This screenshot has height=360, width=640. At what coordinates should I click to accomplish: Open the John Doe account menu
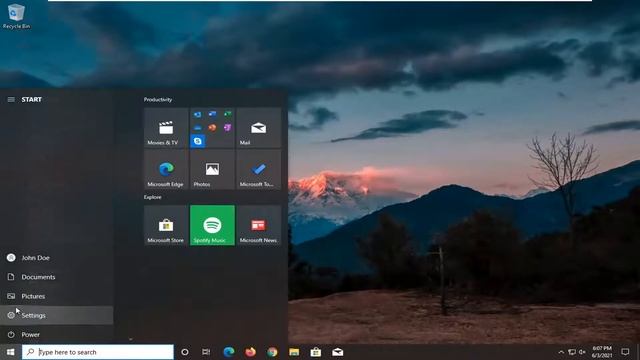[x=56, y=258]
